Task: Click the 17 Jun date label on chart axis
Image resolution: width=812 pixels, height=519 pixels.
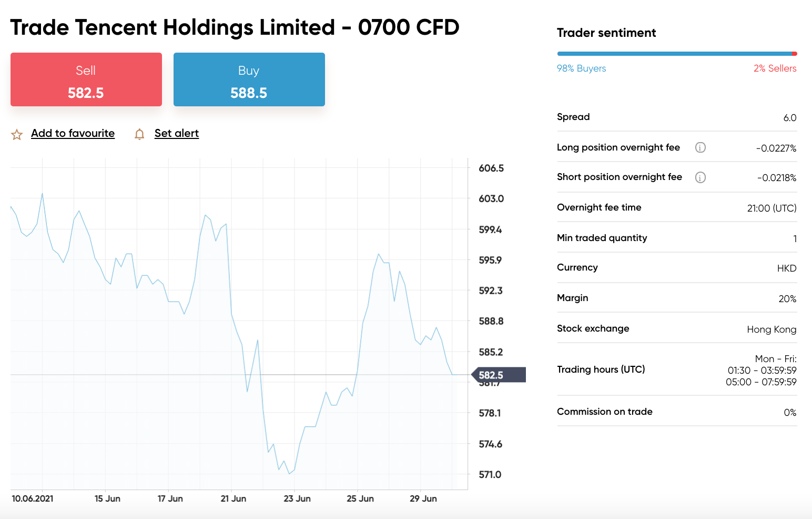Action: [x=170, y=498]
